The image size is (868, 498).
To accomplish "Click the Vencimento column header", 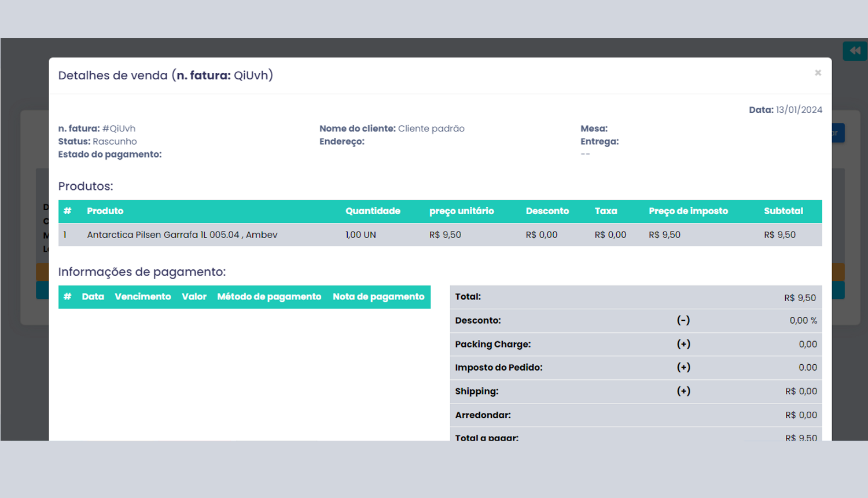I will point(142,296).
